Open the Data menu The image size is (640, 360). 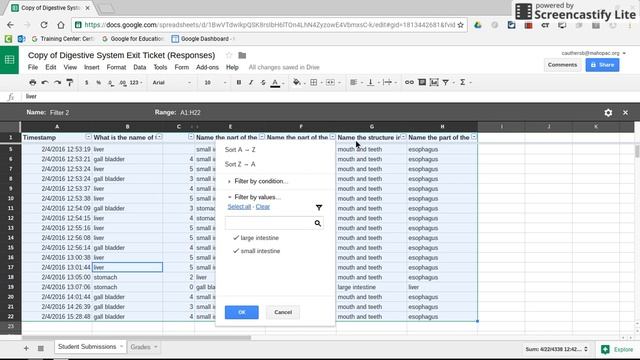click(139, 67)
